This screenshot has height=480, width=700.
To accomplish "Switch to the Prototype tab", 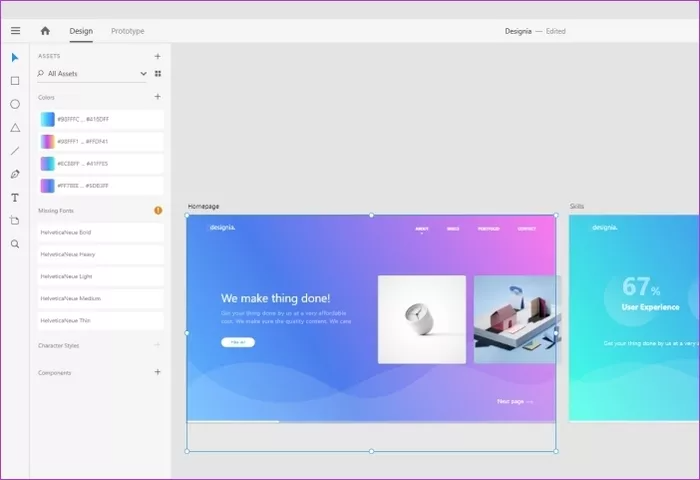I will tap(127, 31).
